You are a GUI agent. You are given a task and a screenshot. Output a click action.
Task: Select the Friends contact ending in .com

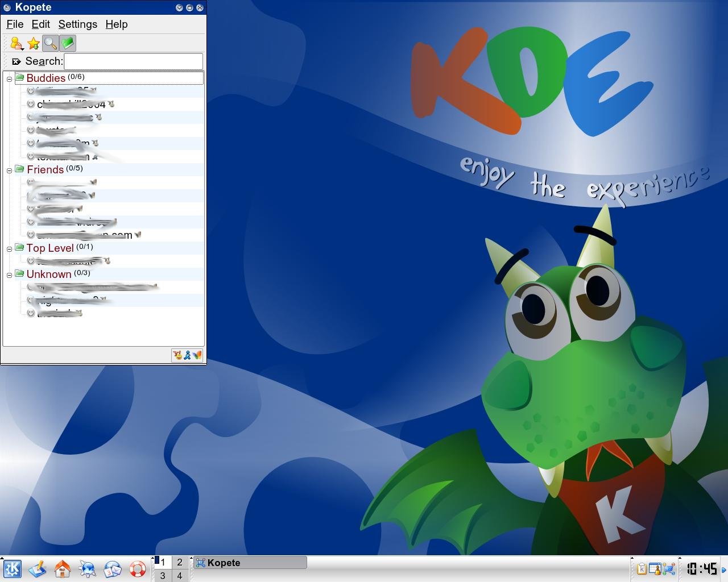116,235
